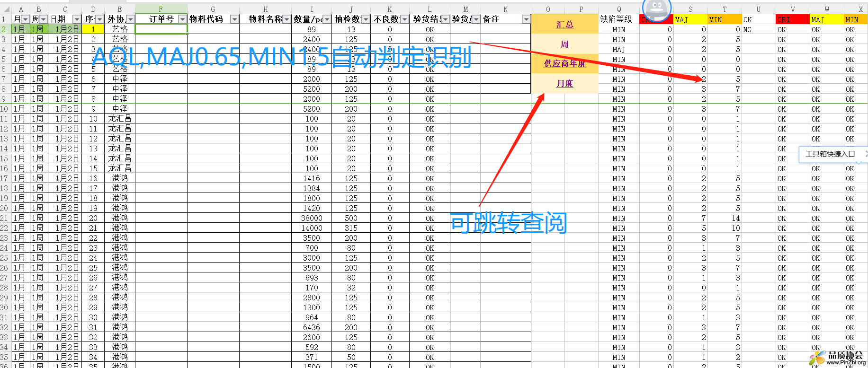
Task: Open the 序 column filter dropdown
Action: pyautogui.click(x=99, y=19)
